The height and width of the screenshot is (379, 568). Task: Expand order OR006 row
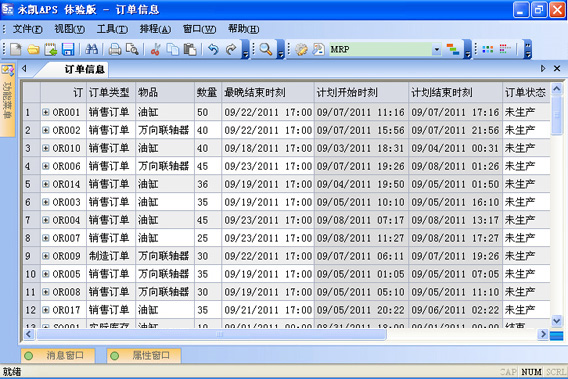point(46,166)
